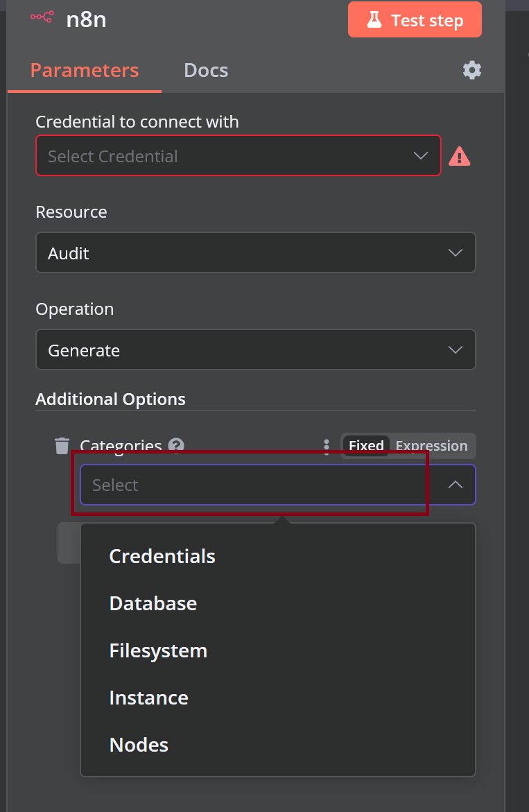Click the n8n node logo icon
Screen dimensions: 529x812
pos(42,17)
